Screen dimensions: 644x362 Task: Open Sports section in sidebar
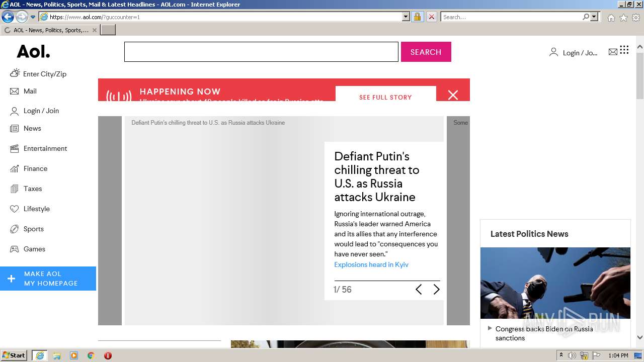pos(27,229)
